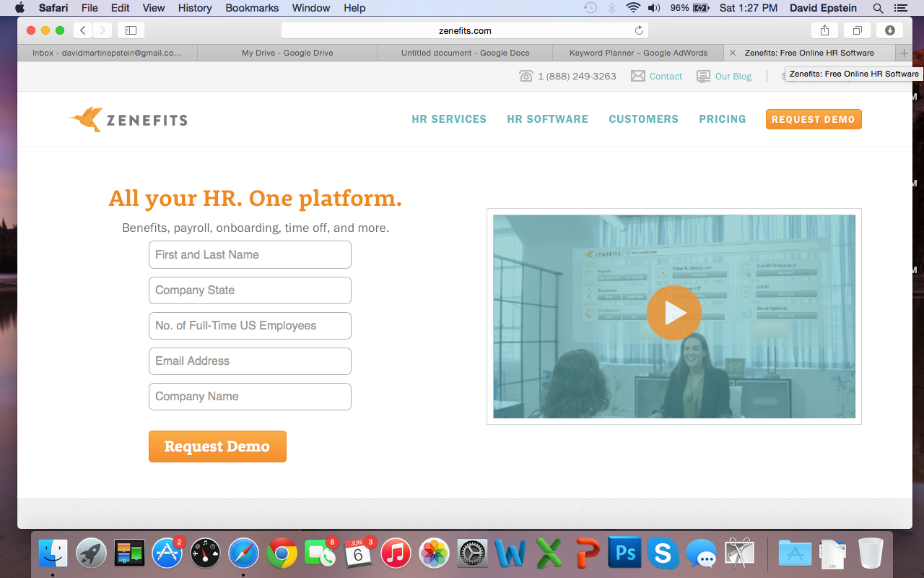This screenshot has height=578, width=924.
Task: Open the Safari Downloads list
Action: point(889,30)
